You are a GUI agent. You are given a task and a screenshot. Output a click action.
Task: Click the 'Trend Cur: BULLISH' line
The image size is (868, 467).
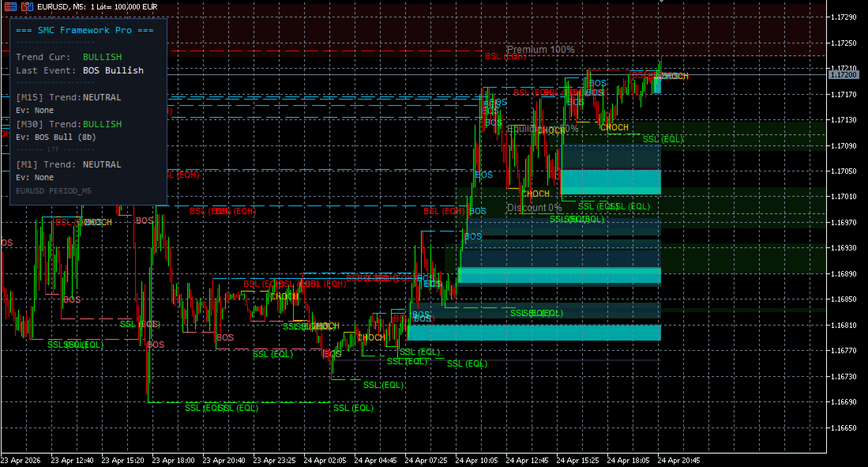point(69,57)
